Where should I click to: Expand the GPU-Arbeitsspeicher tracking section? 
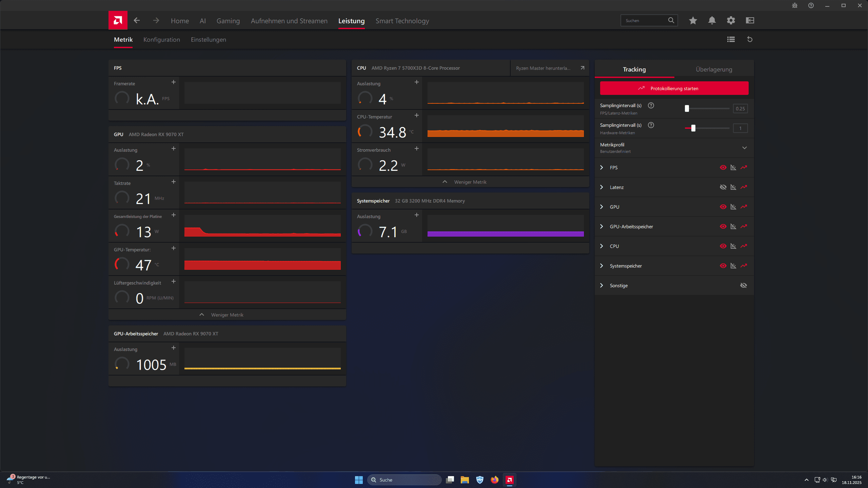601,226
